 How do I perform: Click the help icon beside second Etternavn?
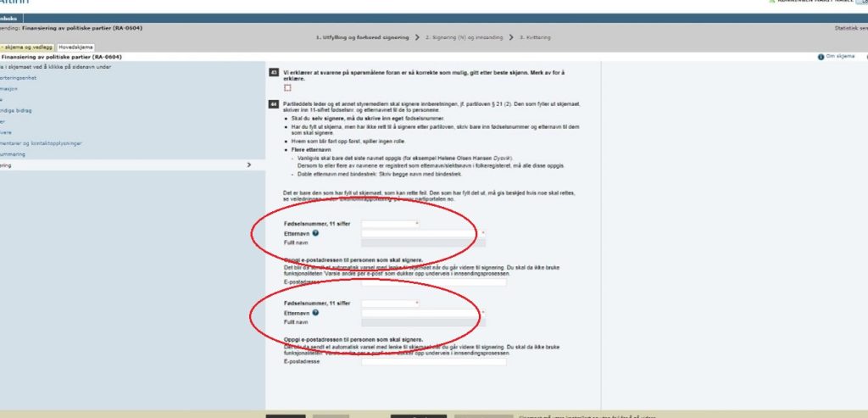point(315,313)
